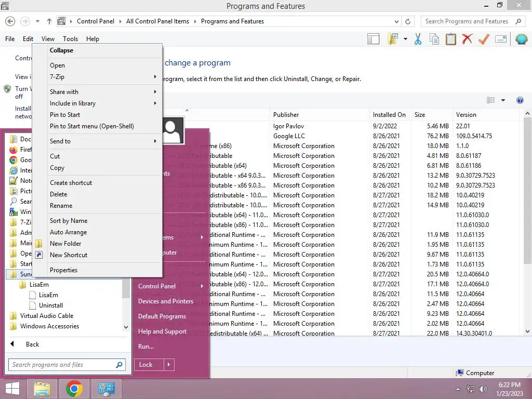The image size is (532, 399).
Task: Open Chrome from the taskbar
Action: (x=74, y=389)
